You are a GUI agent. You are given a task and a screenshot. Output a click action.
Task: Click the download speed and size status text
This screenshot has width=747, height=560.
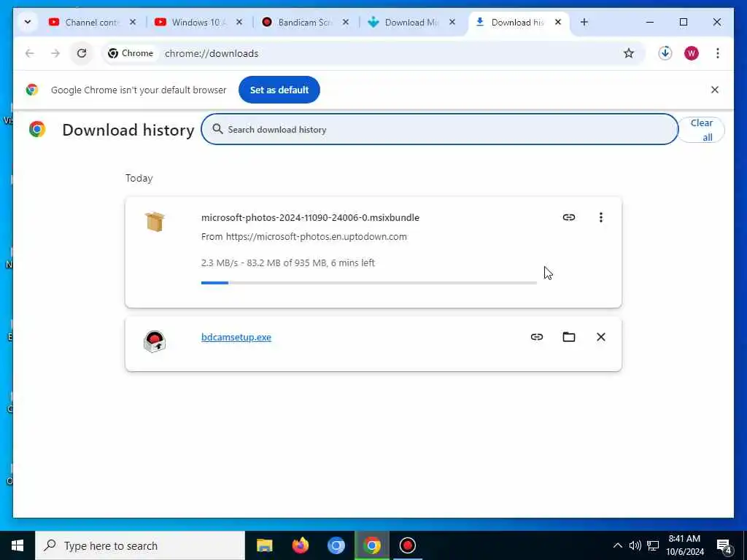(x=287, y=262)
